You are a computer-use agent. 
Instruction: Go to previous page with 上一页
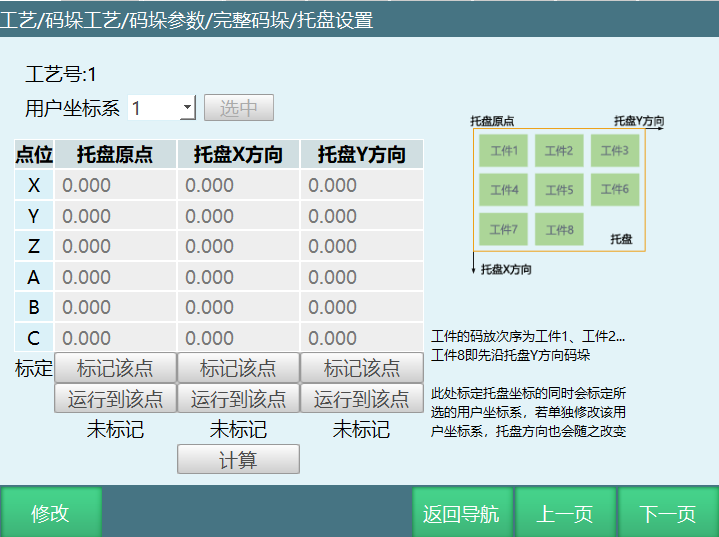pyautogui.click(x=565, y=513)
